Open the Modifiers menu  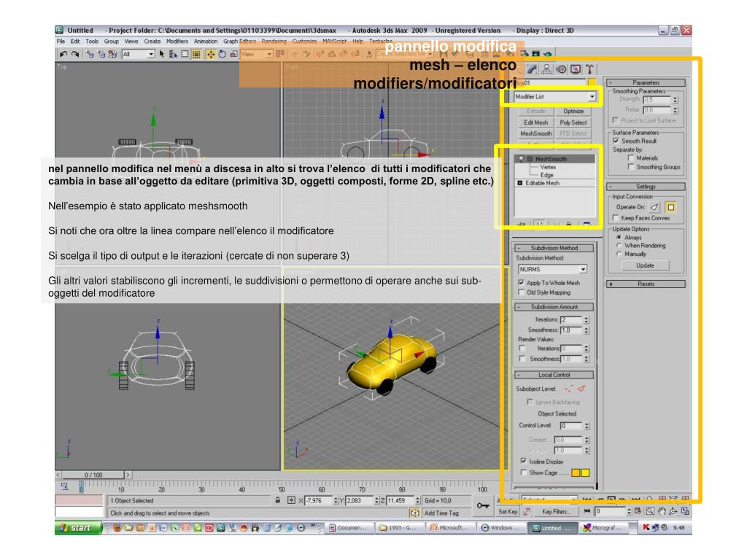(x=177, y=42)
